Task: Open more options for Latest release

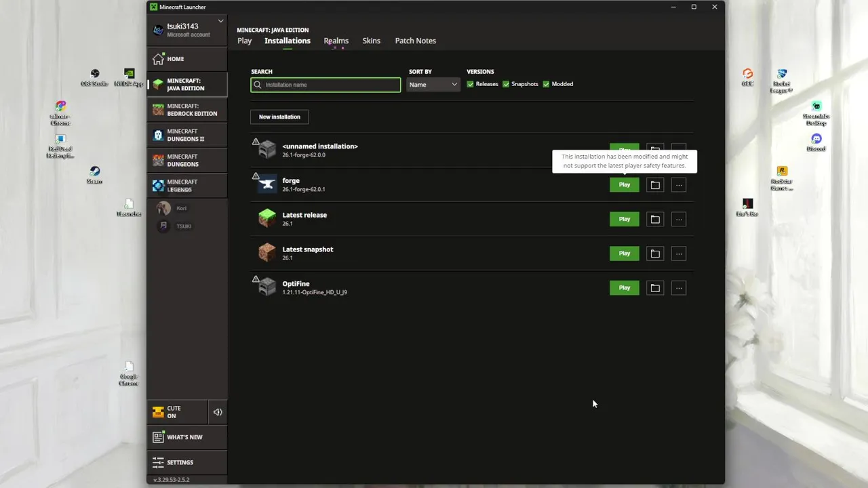Action: click(x=679, y=219)
